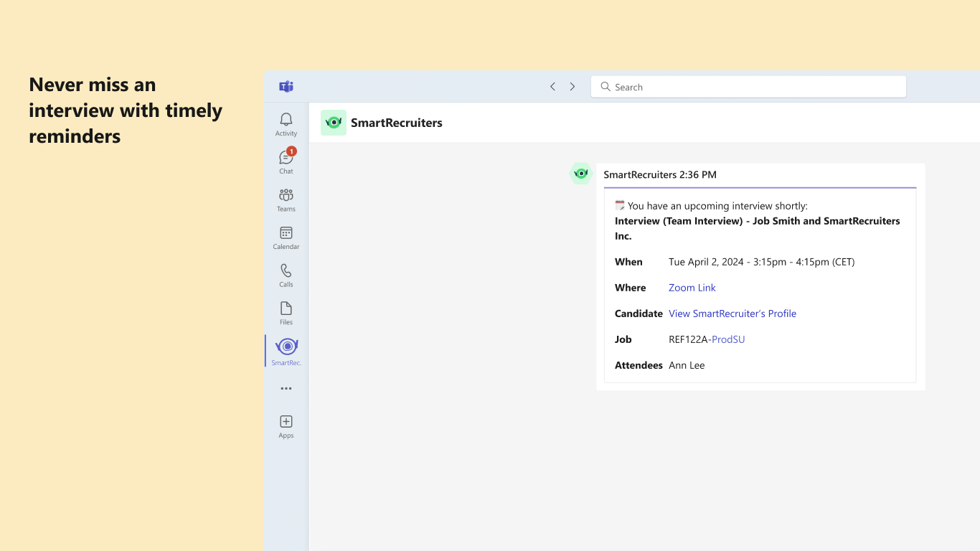Open Chat with one unread badge
Viewport: 980px width, 551px height.
286,161
